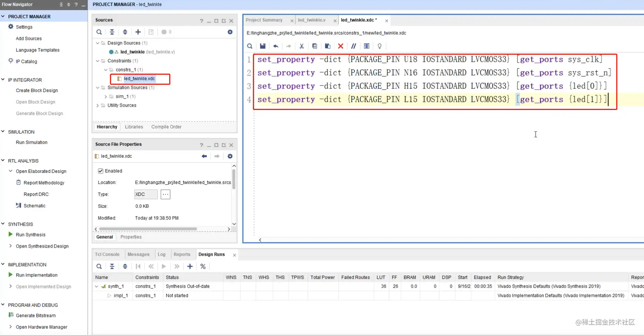Open Sources panel settings gear

(230, 32)
